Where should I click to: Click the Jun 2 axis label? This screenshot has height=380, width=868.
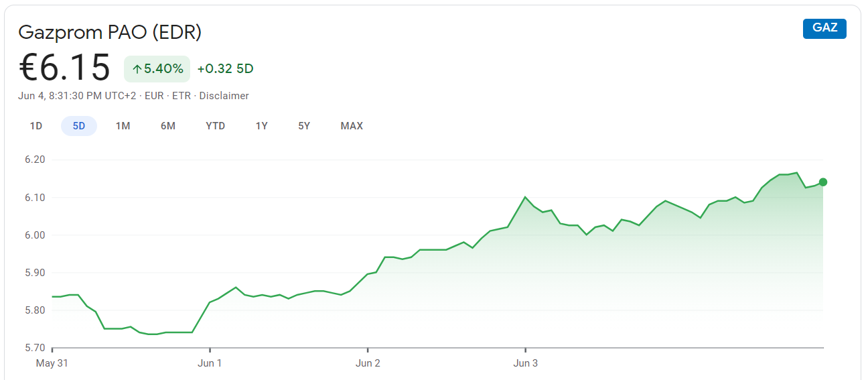(368, 363)
